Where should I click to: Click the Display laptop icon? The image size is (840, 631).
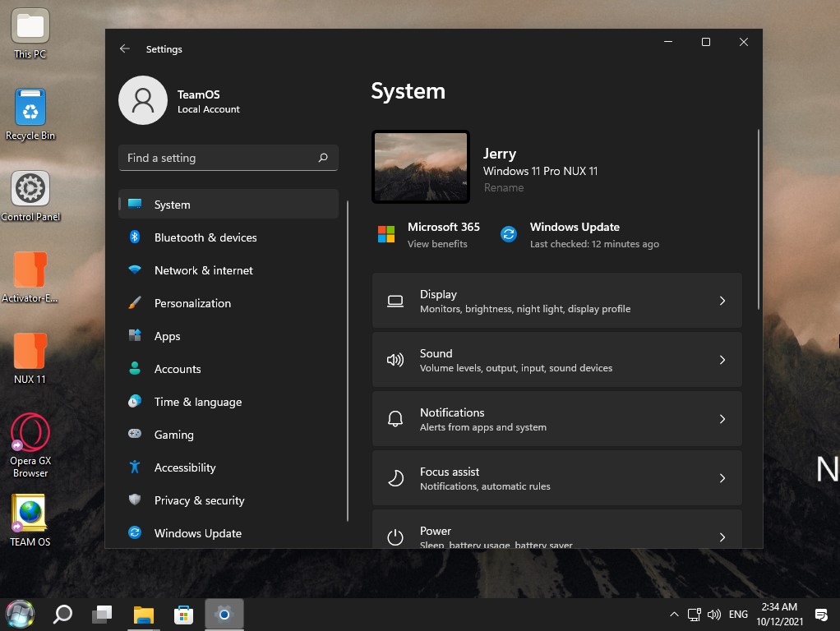pyautogui.click(x=395, y=301)
